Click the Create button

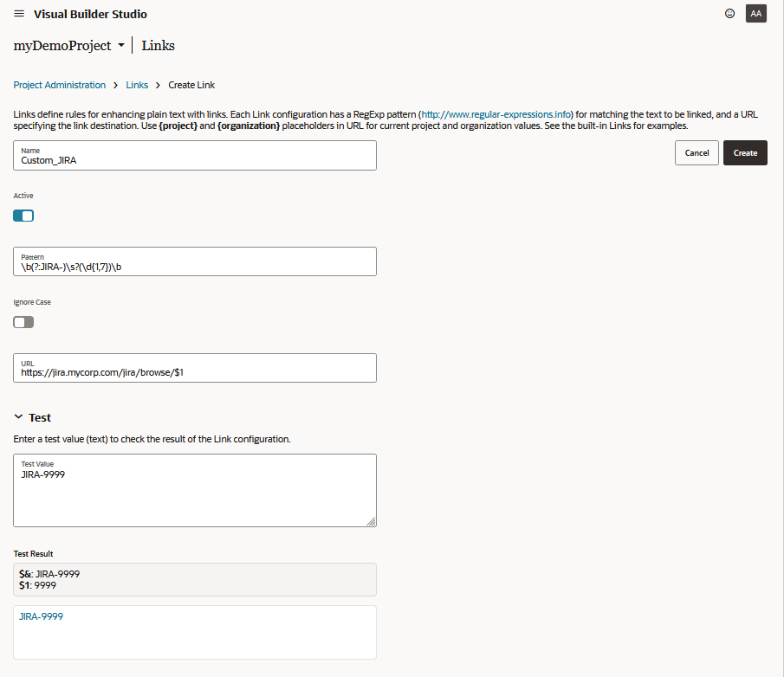[x=745, y=152]
